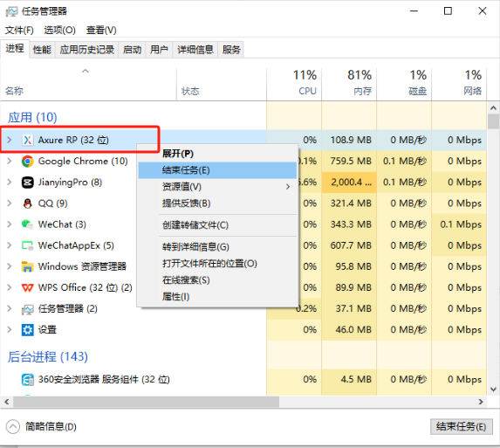Choose 在线搜索(S) in the context menu
The height and width of the screenshot is (448, 500).
click(218, 280)
